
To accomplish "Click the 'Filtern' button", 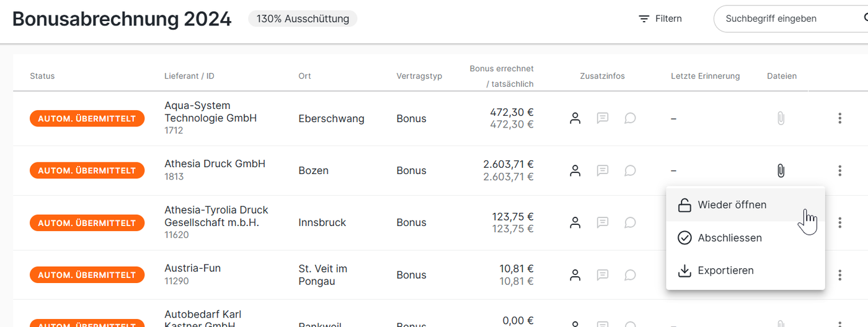I will tap(661, 19).
